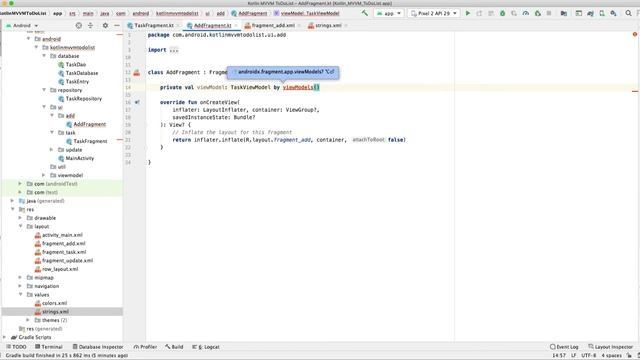The image size is (640, 360).
Task: Click the UTF-8 encoding status entry
Action: 589,356
